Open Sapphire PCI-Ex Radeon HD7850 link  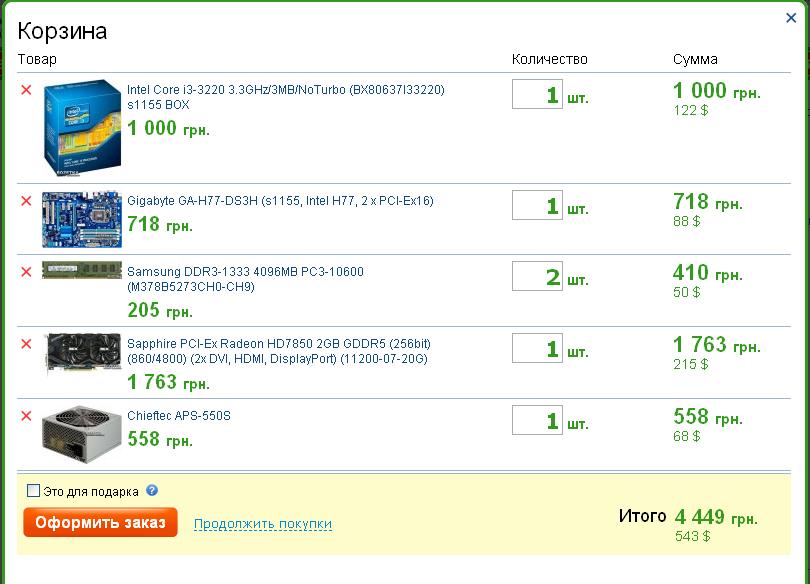pyautogui.click(x=279, y=351)
